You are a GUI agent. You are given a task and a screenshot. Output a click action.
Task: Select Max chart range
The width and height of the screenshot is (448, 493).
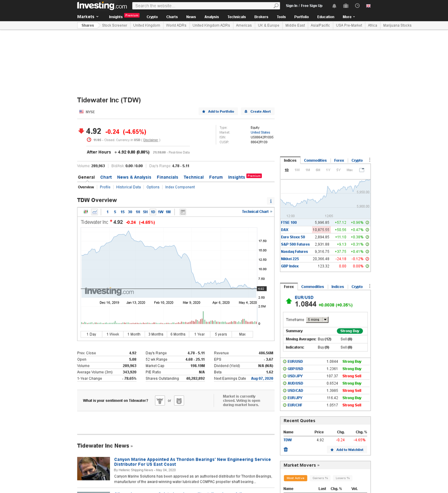tap(242, 334)
